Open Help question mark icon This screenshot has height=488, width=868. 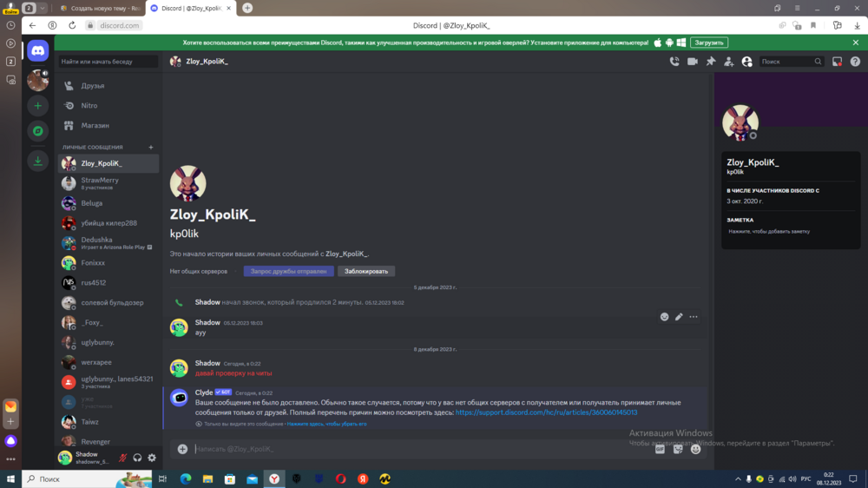(x=855, y=62)
